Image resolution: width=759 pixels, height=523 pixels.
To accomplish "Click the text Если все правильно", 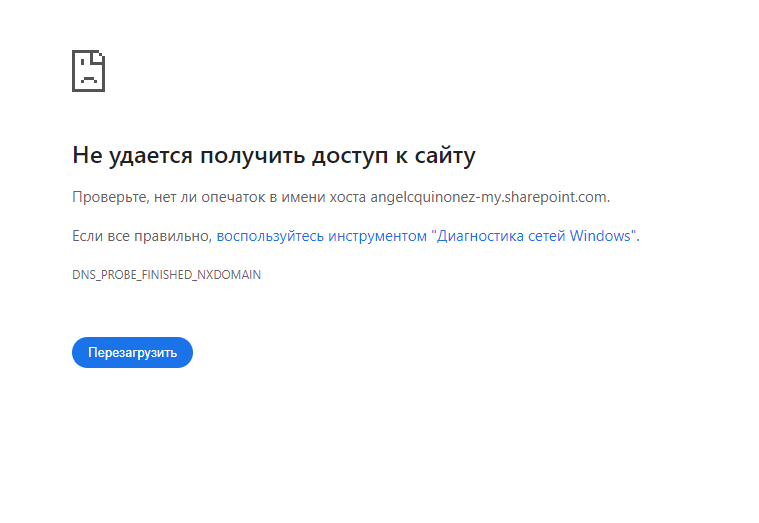I will (x=140, y=236).
